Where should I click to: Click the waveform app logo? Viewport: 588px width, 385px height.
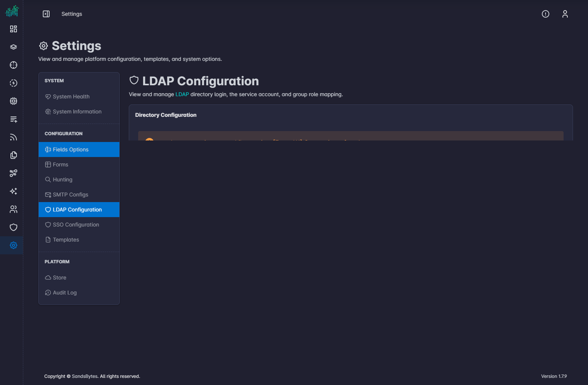[12, 11]
